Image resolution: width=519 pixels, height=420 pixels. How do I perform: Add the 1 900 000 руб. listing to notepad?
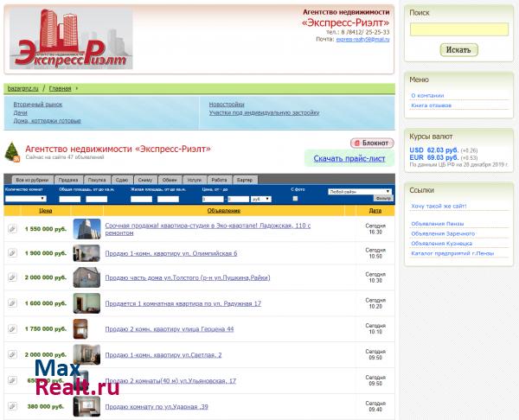(x=12, y=253)
